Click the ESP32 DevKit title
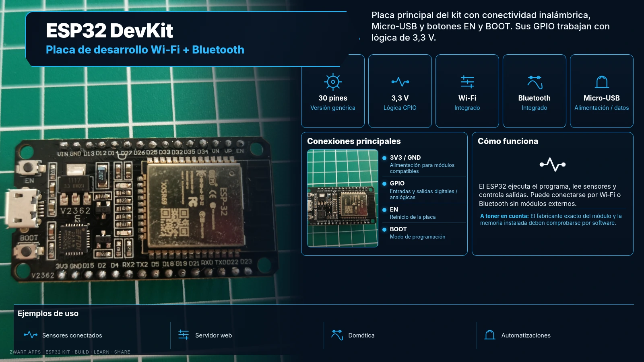Viewport: 644px width, 362px height. pyautogui.click(x=109, y=31)
